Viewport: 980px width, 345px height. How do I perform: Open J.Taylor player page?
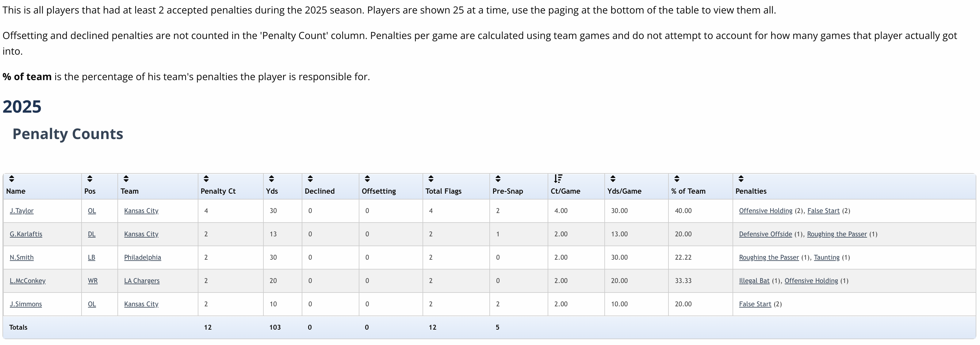[x=22, y=211]
